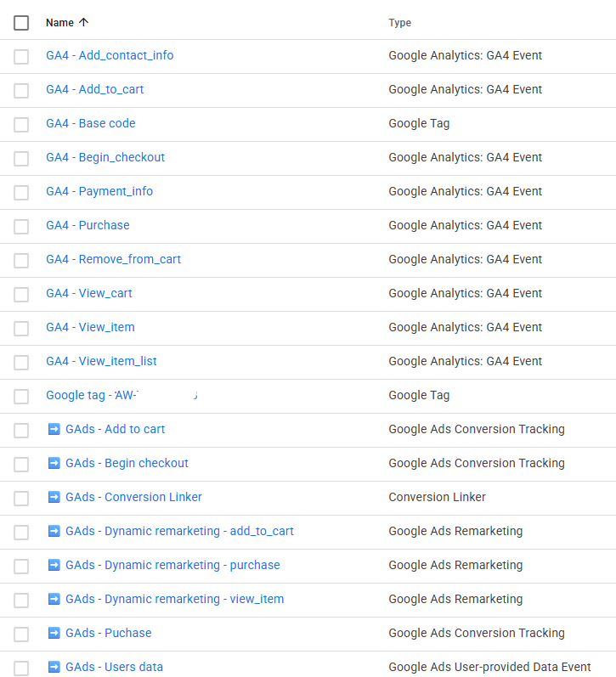Click 'Google Ads User-provided Data Event' type text
Image resolution: width=616 pixels, height=677 pixels.
pyautogui.click(x=489, y=667)
